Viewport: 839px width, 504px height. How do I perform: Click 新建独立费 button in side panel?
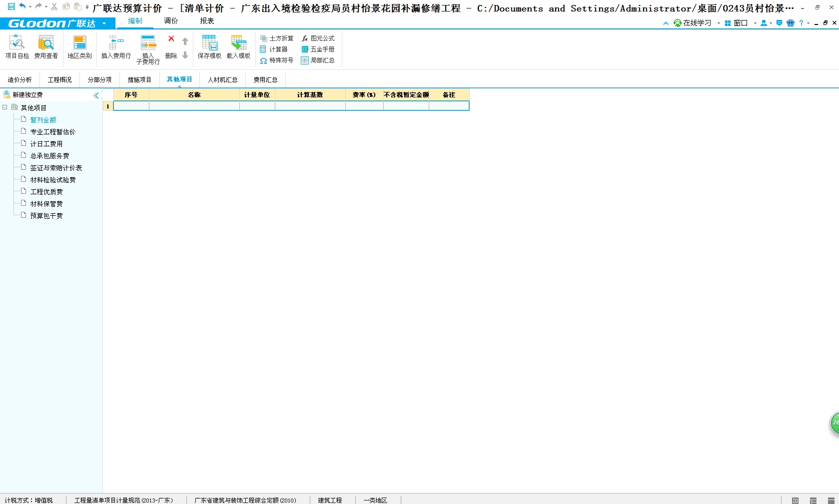pyautogui.click(x=23, y=95)
